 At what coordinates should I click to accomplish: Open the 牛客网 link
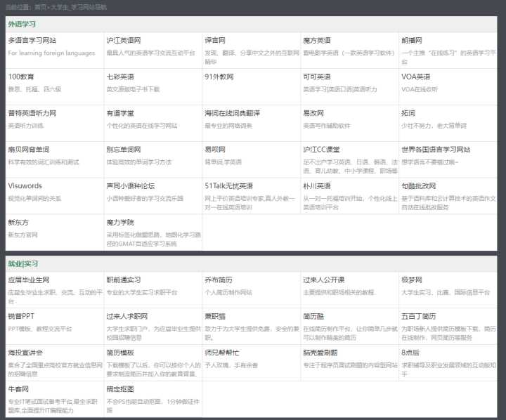[18, 389]
